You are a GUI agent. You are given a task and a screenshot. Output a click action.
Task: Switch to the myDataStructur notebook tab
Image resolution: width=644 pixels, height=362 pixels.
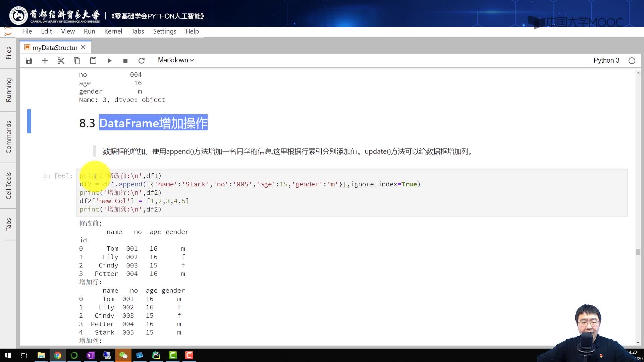coord(55,48)
